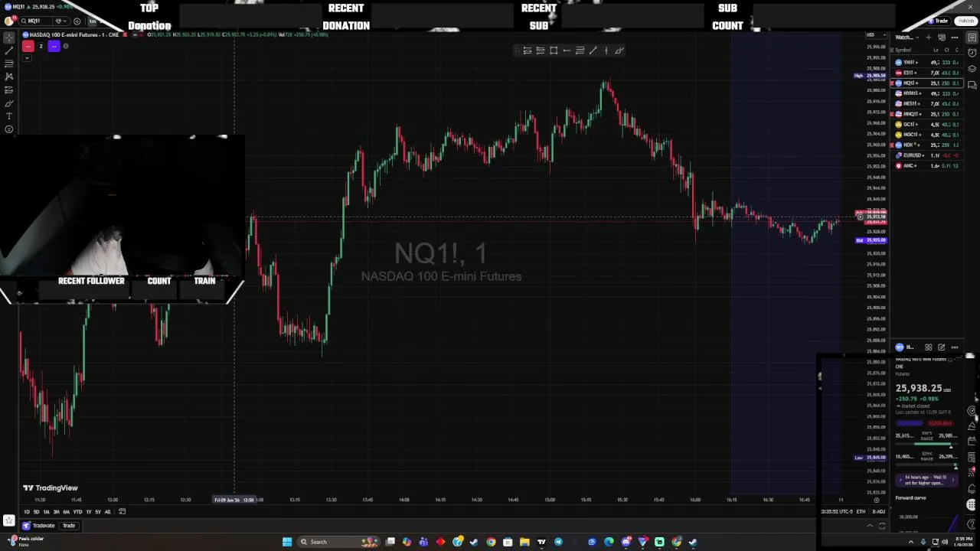980x551 pixels.
Task: Open the go-to-date calendar icon
Action: point(122,512)
